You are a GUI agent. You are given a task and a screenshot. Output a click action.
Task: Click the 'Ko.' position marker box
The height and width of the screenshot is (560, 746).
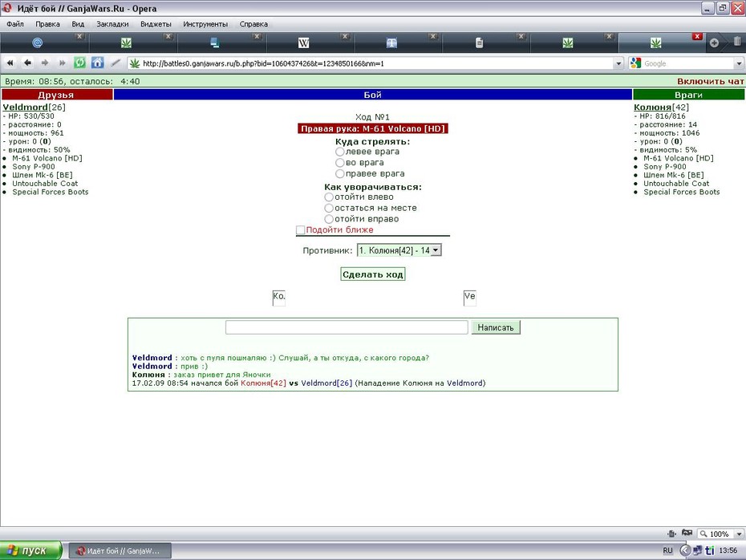point(279,298)
